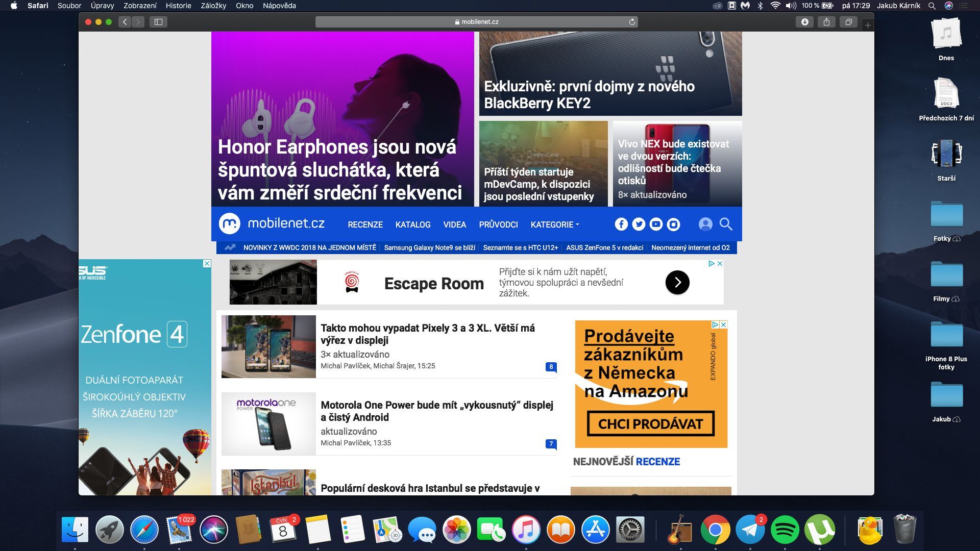
Task: Open mobilenet's Twitter icon
Action: coord(639,223)
